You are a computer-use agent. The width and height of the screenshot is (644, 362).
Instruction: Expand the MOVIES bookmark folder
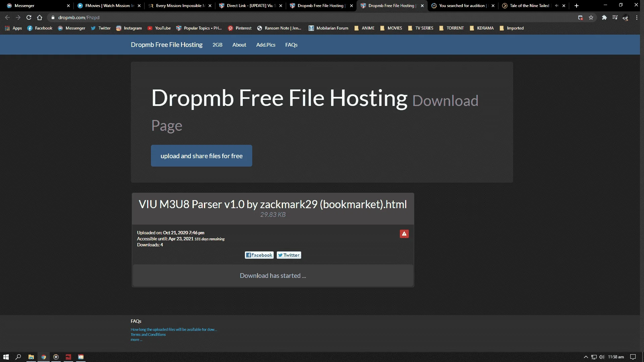[x=391, y=28]
